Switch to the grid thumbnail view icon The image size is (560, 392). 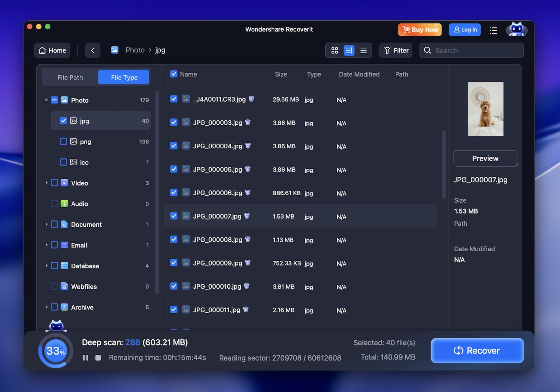click(x=334, y=50)
